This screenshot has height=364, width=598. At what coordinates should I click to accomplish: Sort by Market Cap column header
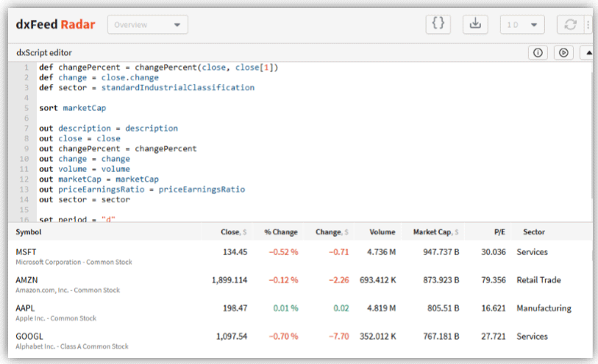(435, 232)
